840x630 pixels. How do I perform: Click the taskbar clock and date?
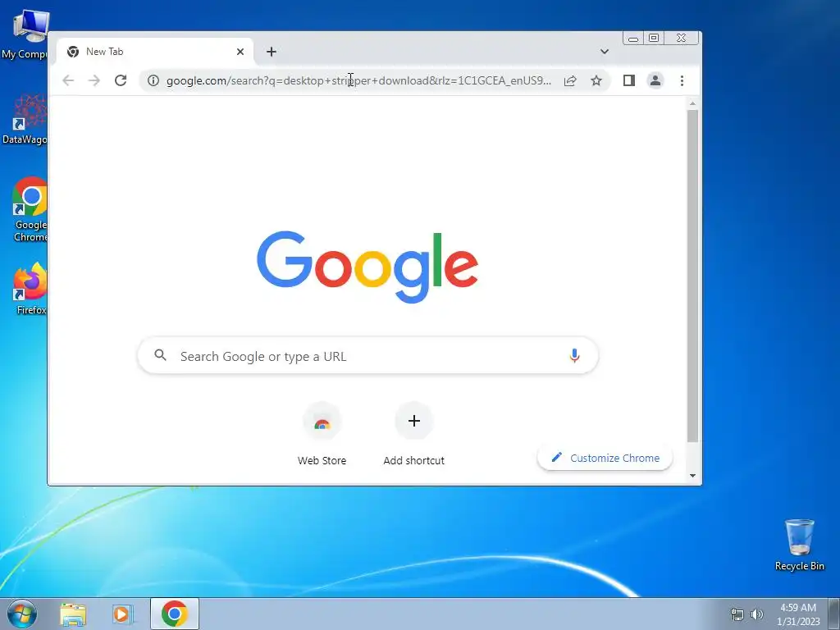coord(798,614)
